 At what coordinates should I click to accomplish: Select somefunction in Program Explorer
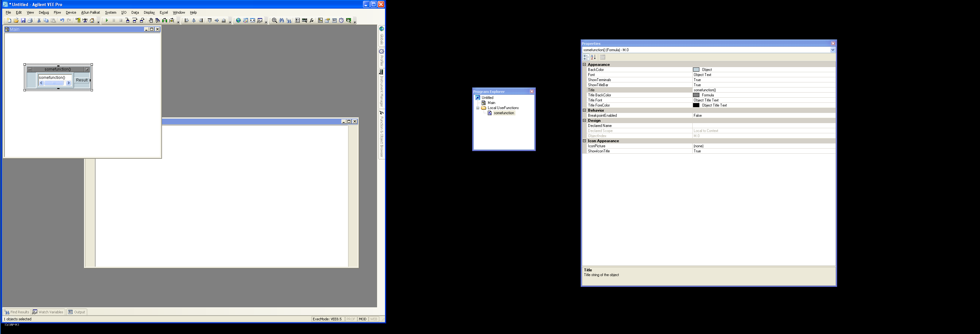coord(504,113)
